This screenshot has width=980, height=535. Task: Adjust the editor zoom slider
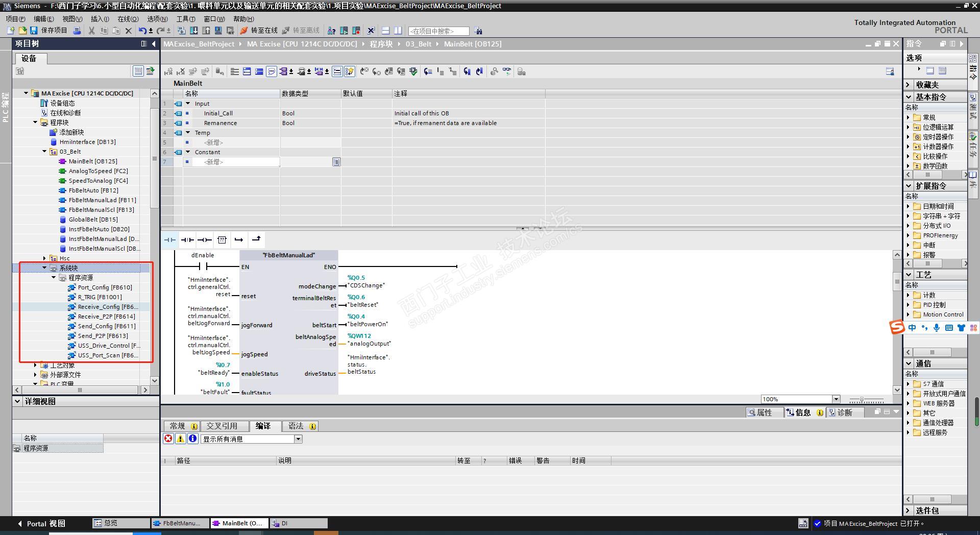pyautogui.click(x=862, y=400)
